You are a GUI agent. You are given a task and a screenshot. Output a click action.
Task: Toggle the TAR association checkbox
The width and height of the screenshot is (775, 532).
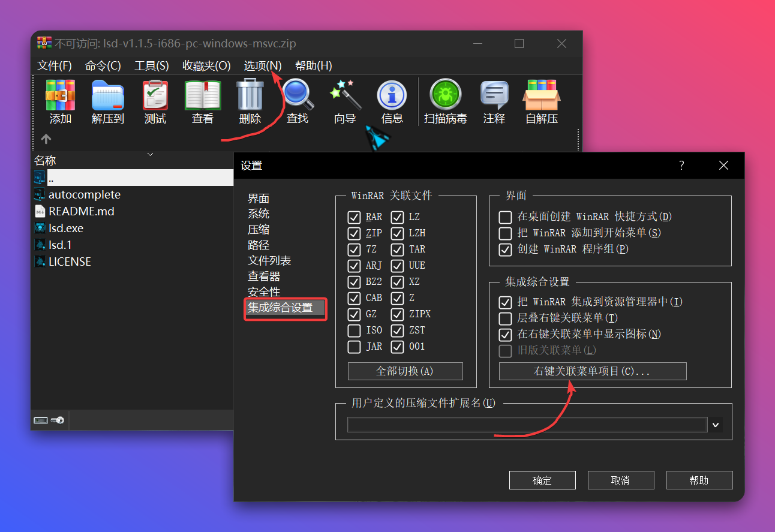(397, 249)
